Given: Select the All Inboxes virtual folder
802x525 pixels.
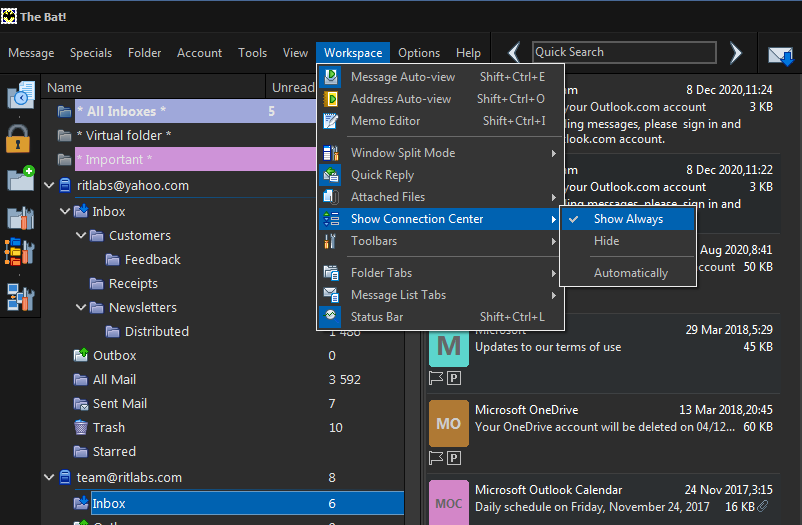Looking at the screenshot, I should pos(196,111).
